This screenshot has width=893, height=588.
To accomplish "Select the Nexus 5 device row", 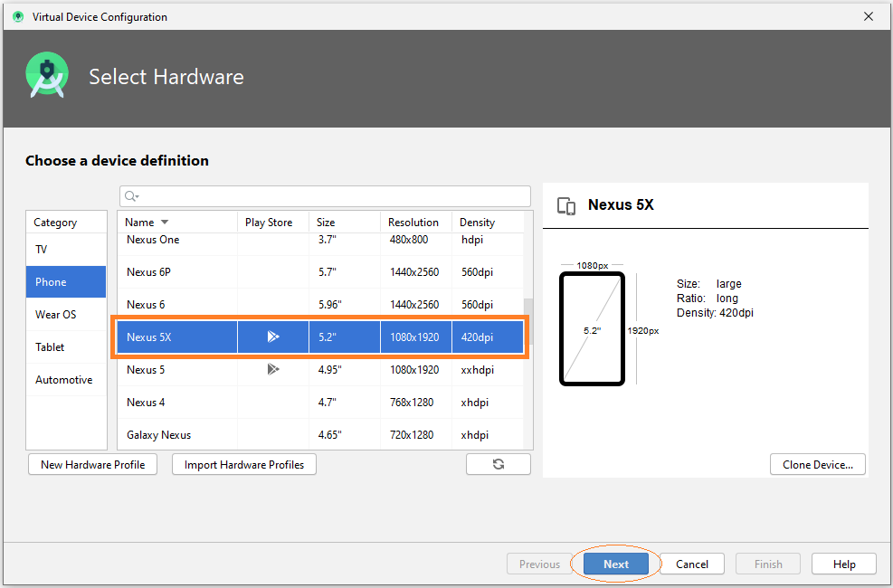I will [x=320, y=369].
